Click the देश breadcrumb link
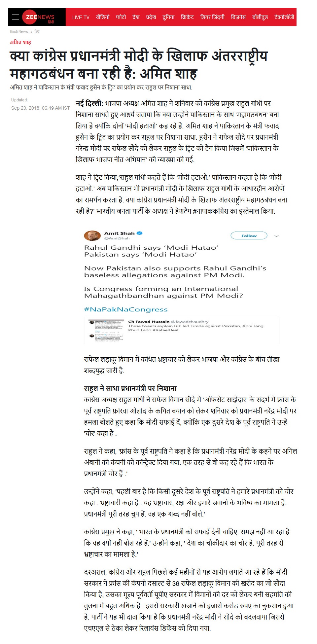Image resolution: width=317 pixels, height=644 pixels. click(37, 31)
